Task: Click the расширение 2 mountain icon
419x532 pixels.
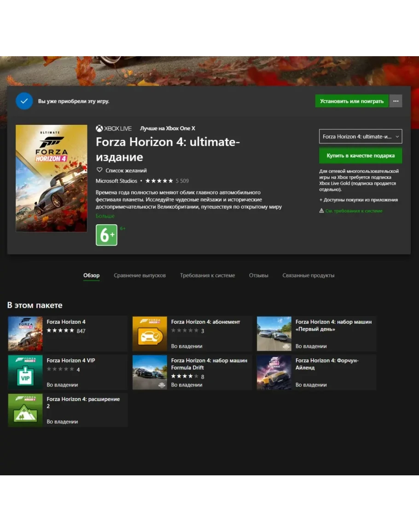Action: [25, 410]
